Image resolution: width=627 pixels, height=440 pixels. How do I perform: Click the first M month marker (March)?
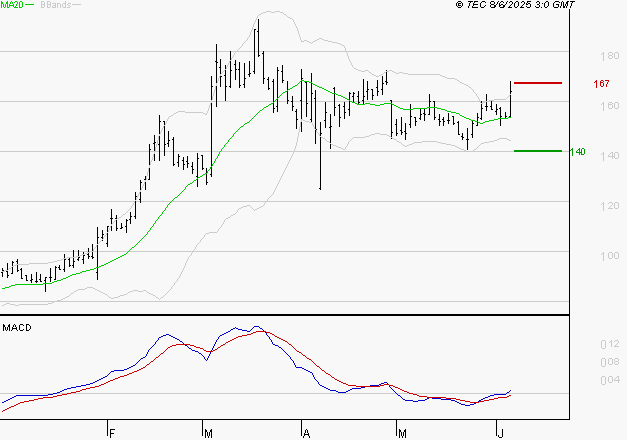tap(208, 433)
